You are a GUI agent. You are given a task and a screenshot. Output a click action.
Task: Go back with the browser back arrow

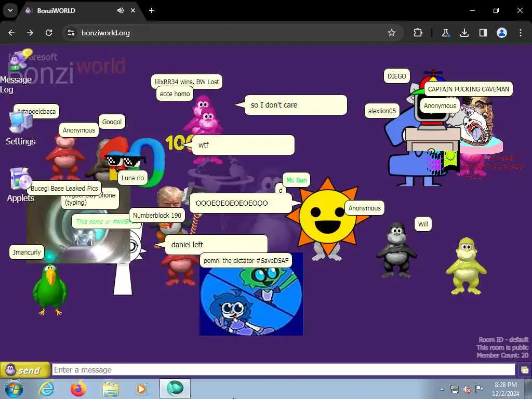11,33
